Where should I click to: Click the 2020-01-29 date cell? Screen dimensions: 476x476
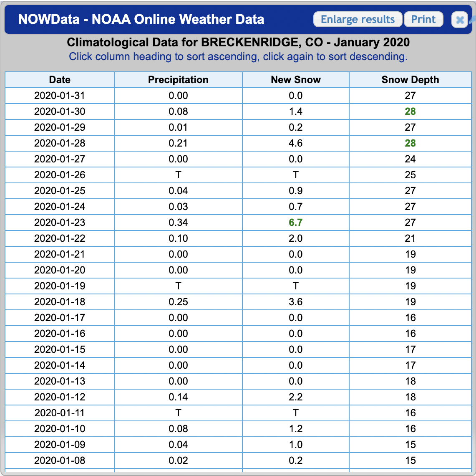(60, 127)
